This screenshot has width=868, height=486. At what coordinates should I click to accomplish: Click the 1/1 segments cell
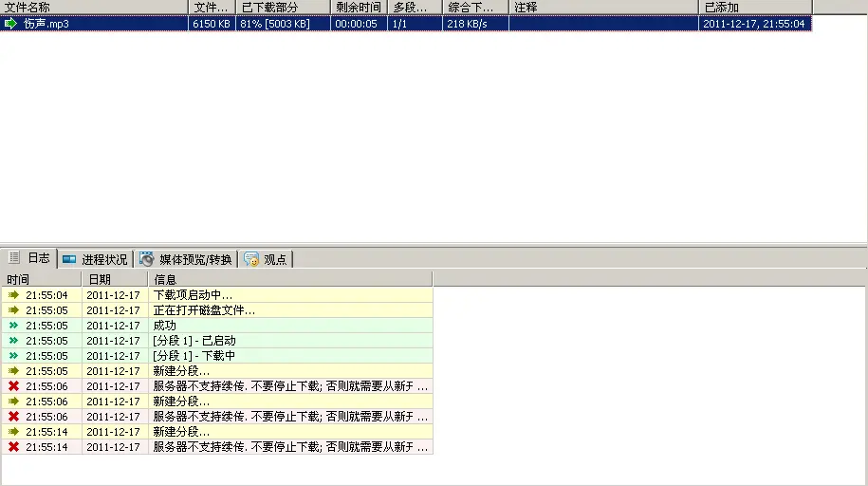tap(416, 24)
